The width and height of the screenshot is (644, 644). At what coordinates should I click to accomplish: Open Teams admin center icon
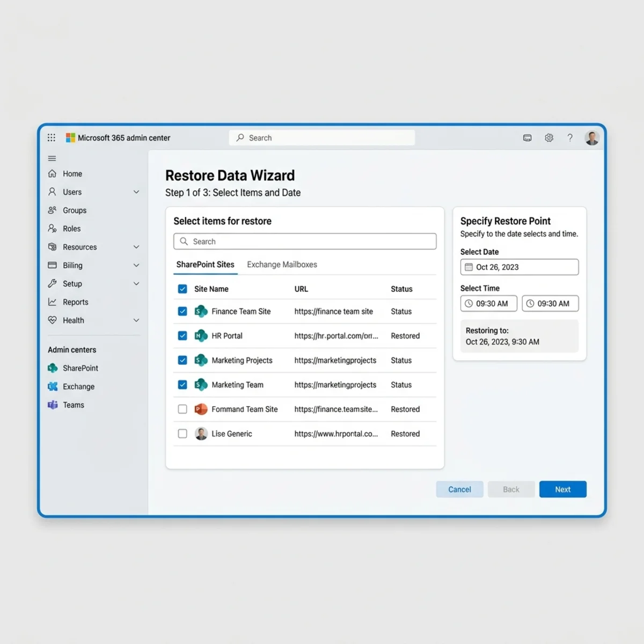pos(53,405)
